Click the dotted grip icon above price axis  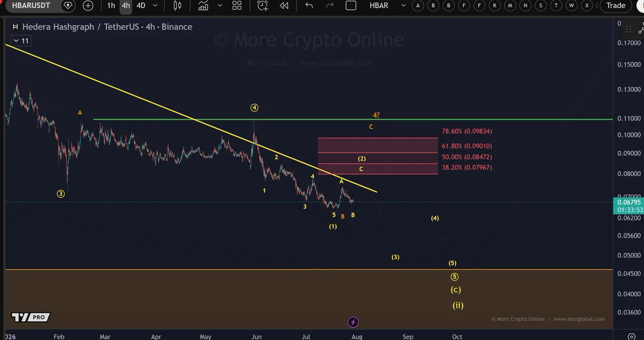[x=628, y=29]
